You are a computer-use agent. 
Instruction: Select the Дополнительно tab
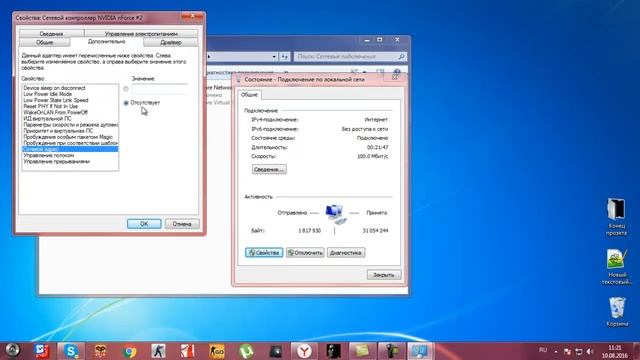click(107, 42)
